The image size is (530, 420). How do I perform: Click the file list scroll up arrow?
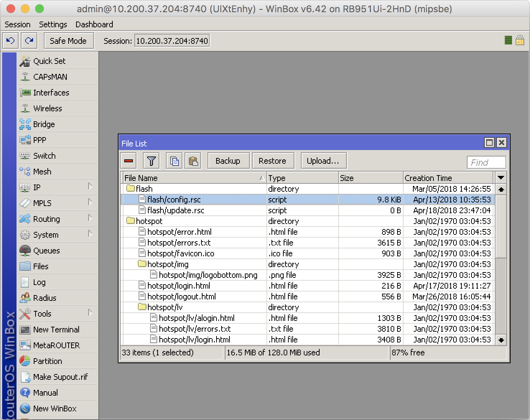pos(501,189)
